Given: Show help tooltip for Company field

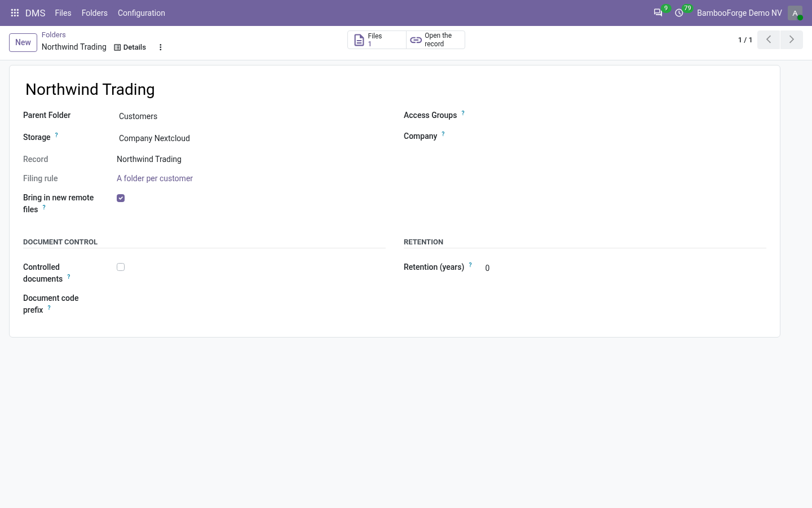Looking at the screenshot, I should pos(443,134).
